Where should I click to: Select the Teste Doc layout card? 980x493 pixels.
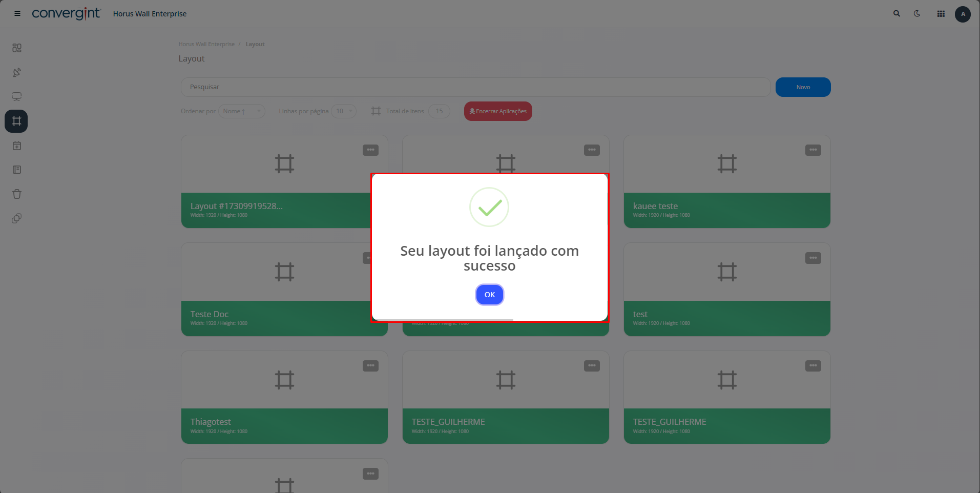point(284,290)
